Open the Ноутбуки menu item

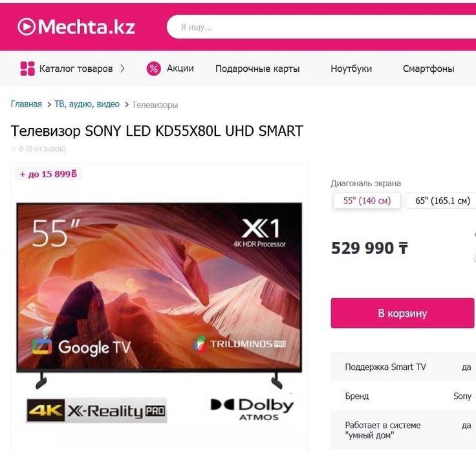351,69
